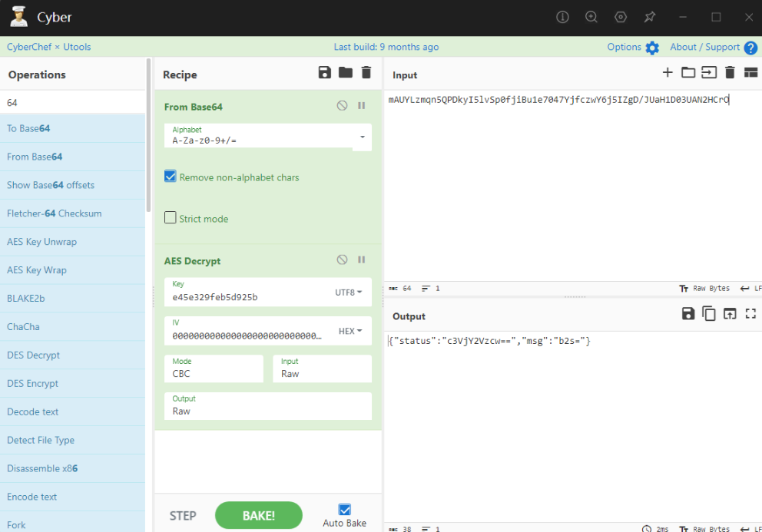The image size is (762, 532).
Task: Pin the window with pin icon
Action: [x=650, y=17]
